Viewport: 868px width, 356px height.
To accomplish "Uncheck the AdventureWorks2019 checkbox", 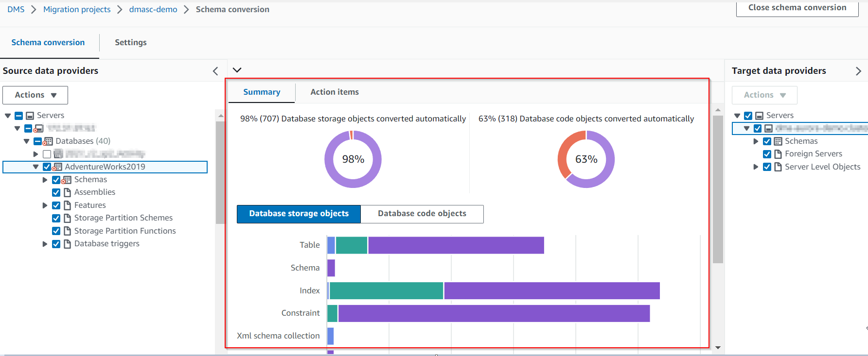I will 47,167.
